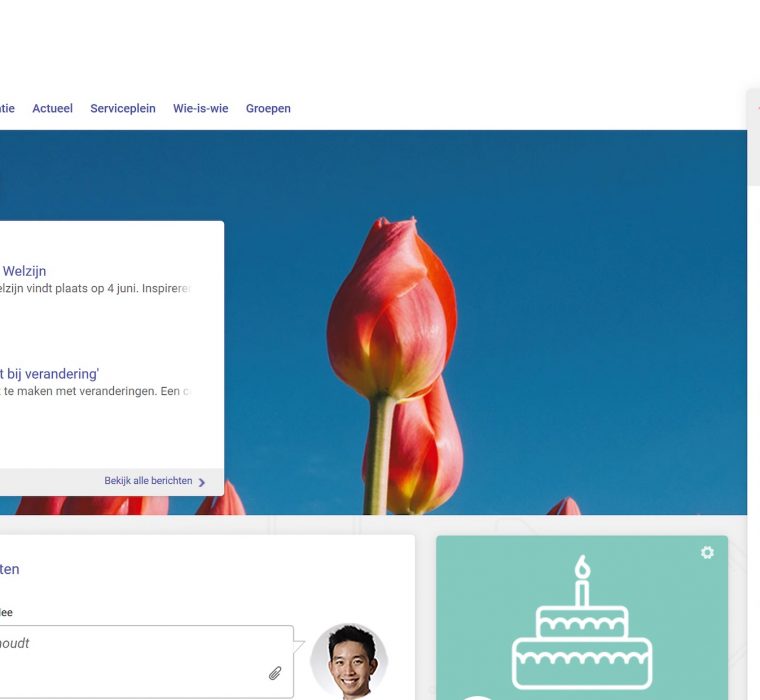Click the heading of the messages panel
The image size is (760, 700).
coord(10,569)
